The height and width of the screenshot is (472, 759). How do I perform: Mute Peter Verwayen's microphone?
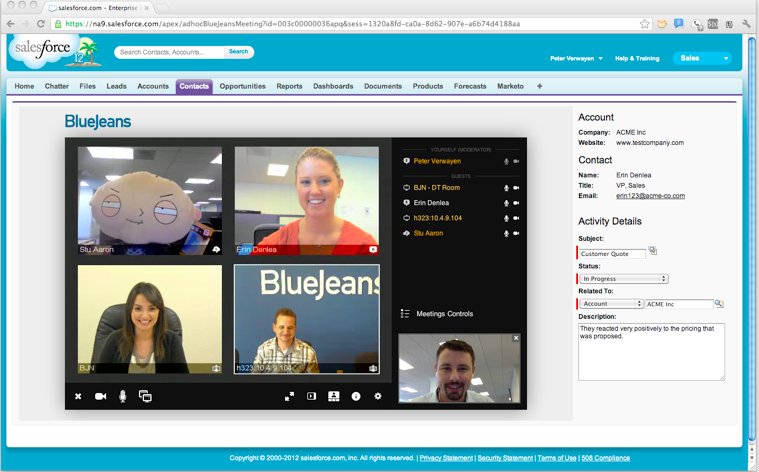(x=506, y=161)
